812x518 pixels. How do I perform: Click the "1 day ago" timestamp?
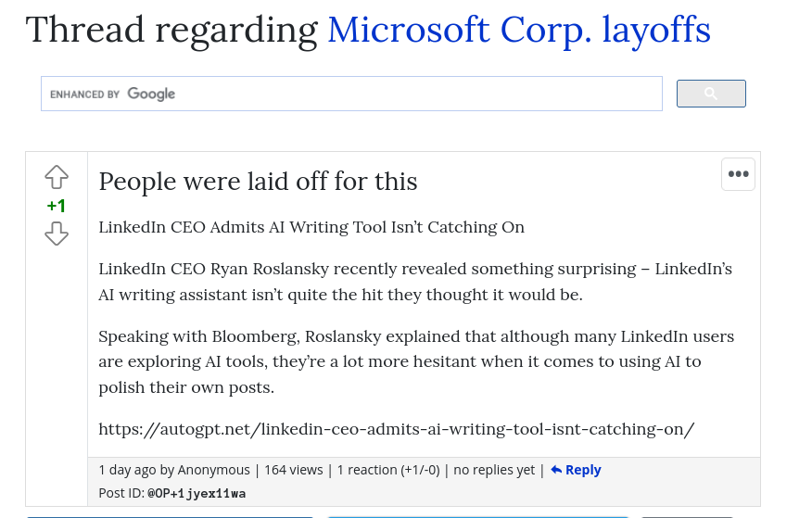127,470
